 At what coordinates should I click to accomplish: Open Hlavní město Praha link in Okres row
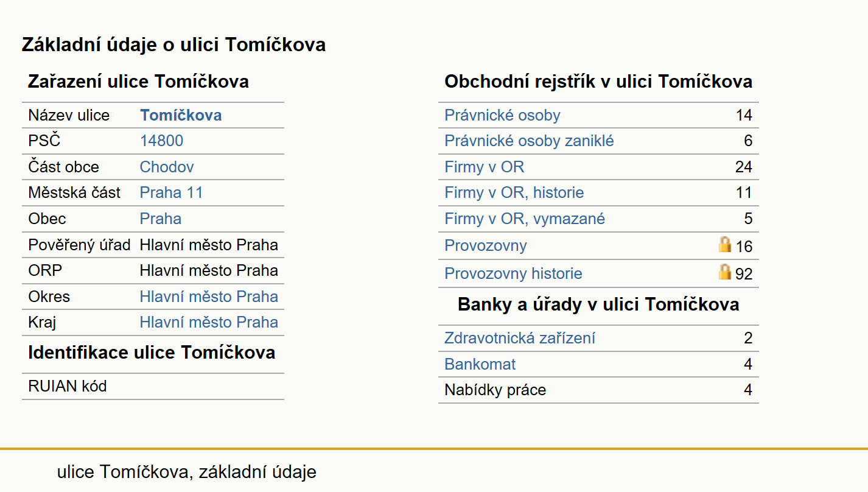209,297
